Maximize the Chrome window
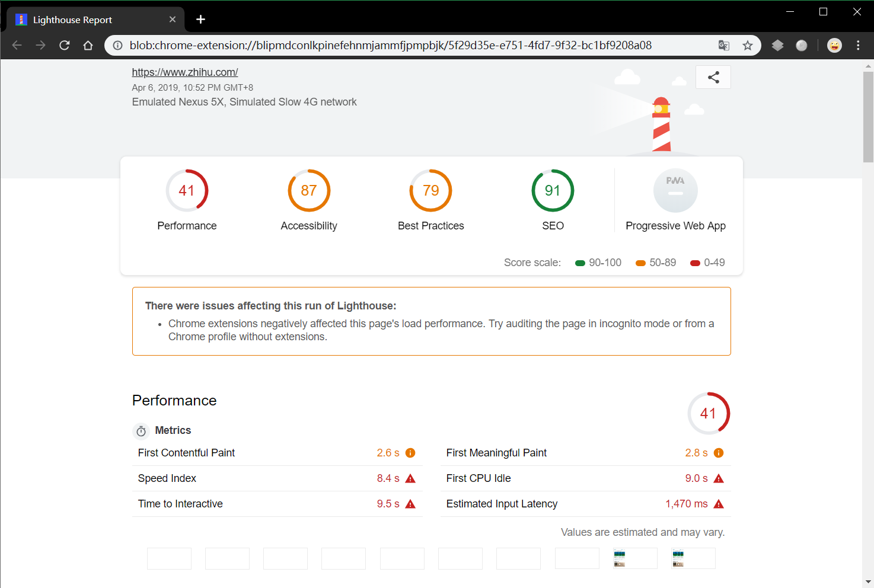The height and width of the screenshot is (588, 874). 824,12
